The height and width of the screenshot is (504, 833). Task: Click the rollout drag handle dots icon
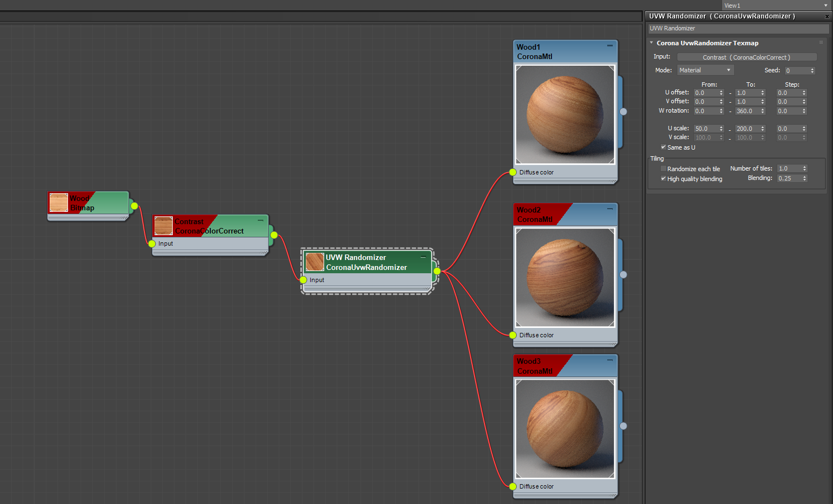821,43
